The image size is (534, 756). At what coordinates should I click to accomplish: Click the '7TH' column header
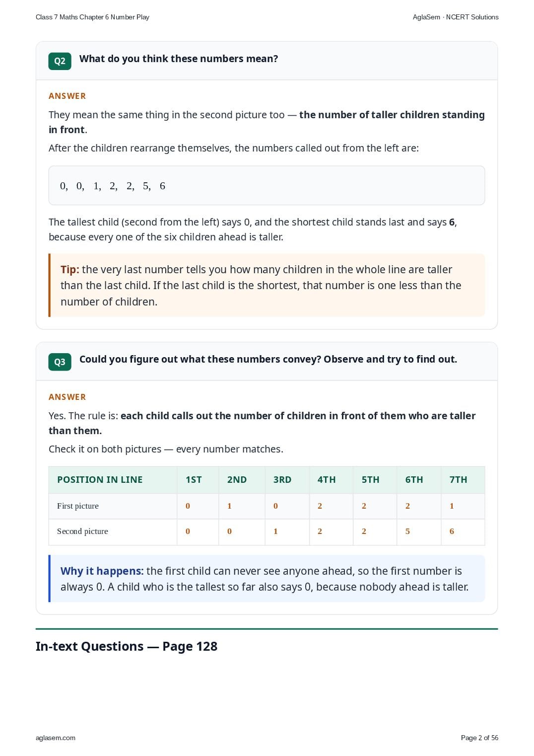pos(458,480)
